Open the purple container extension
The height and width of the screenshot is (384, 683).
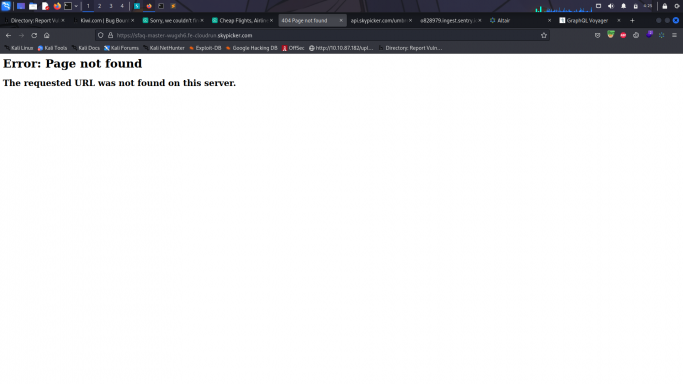coord(649,35)
